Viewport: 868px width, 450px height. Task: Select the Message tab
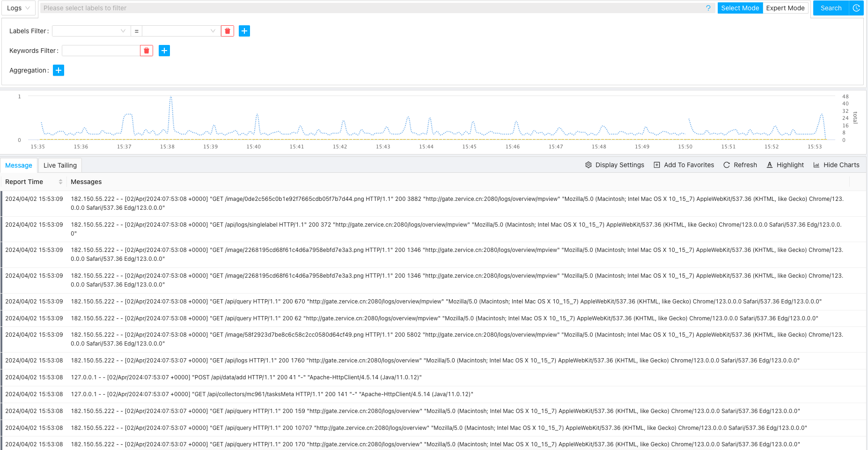tap(19, 165)
